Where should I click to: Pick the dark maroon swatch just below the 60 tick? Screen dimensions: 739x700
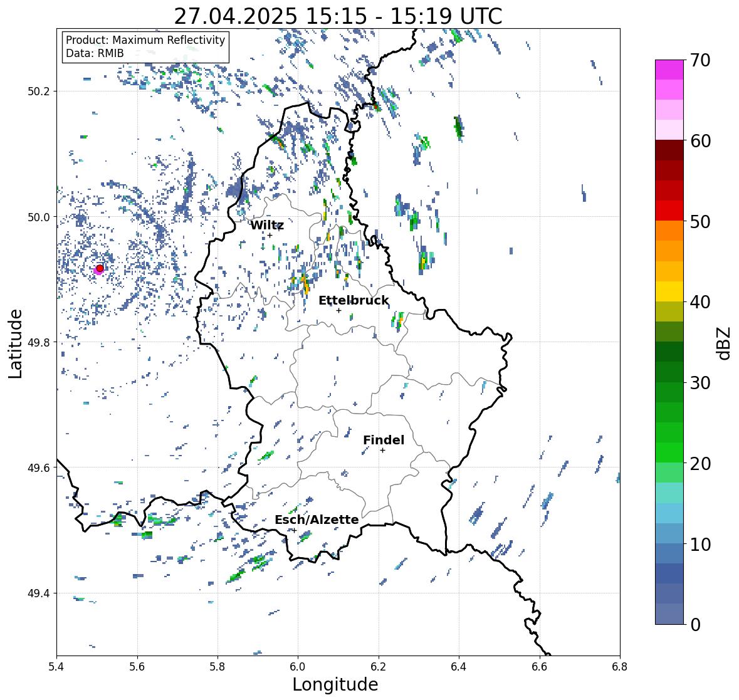tap(669, 150)
